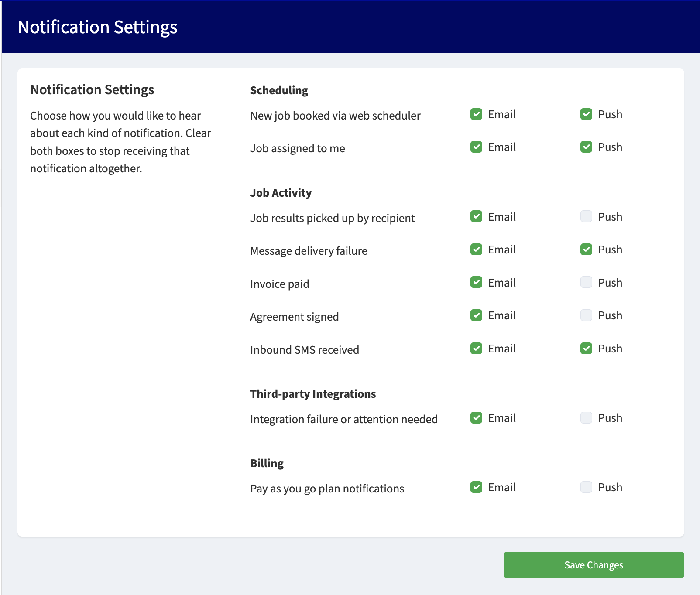
Task: Click the 'Message delivery failure' label
Action: pyautogui.click(x=309, y=251)
